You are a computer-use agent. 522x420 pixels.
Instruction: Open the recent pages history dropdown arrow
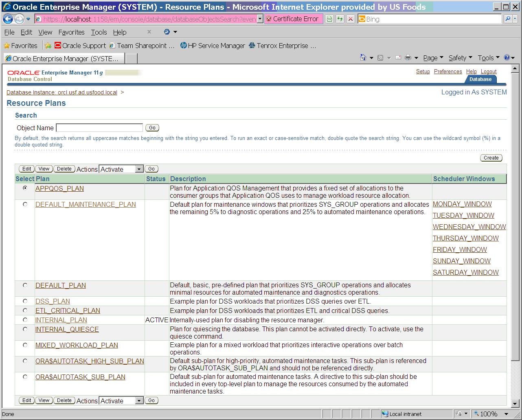pos(29,19)
